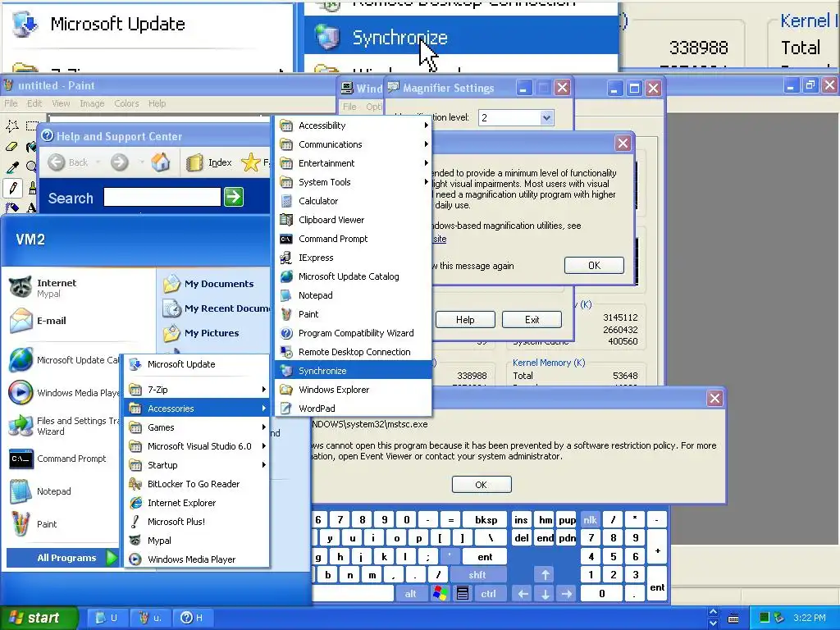Toggle nlk key on On-Screen Keyboard
Image resolution: width=840 pixels, height=630 pixels.
tap(590, 519)
